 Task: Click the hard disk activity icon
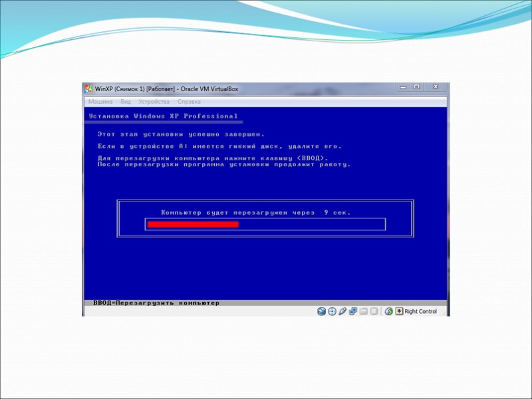click(x=321, y=311)
